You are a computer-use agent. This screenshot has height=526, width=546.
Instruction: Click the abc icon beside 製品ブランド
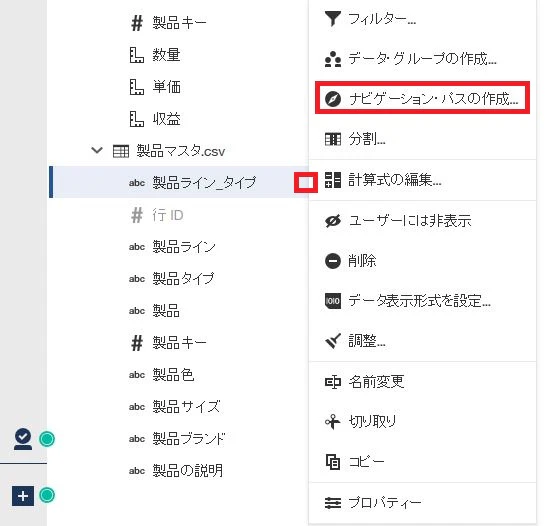click(x=136, y=439)
